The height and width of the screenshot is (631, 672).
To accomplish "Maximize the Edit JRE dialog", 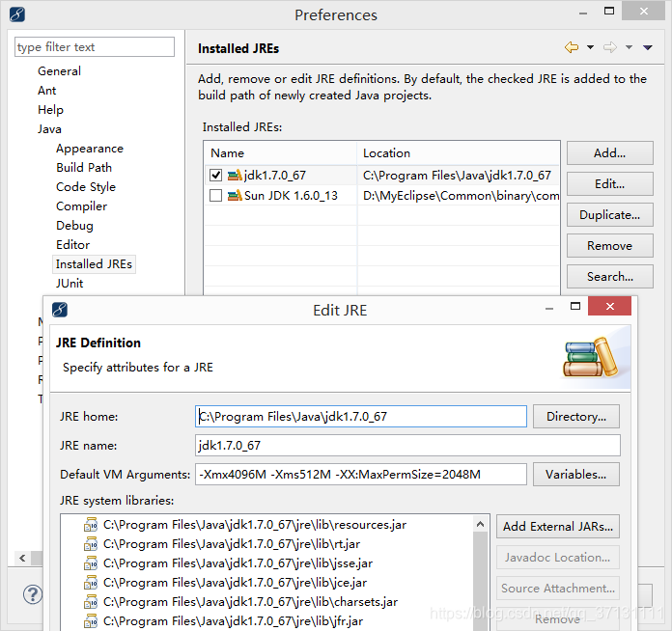I will click(x=575, y=306).
